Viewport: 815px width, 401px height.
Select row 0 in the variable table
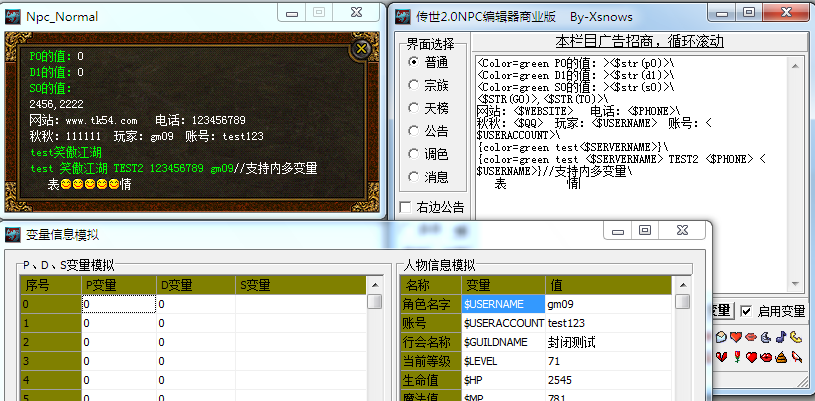pyautogui.click(x=50, y=304)
